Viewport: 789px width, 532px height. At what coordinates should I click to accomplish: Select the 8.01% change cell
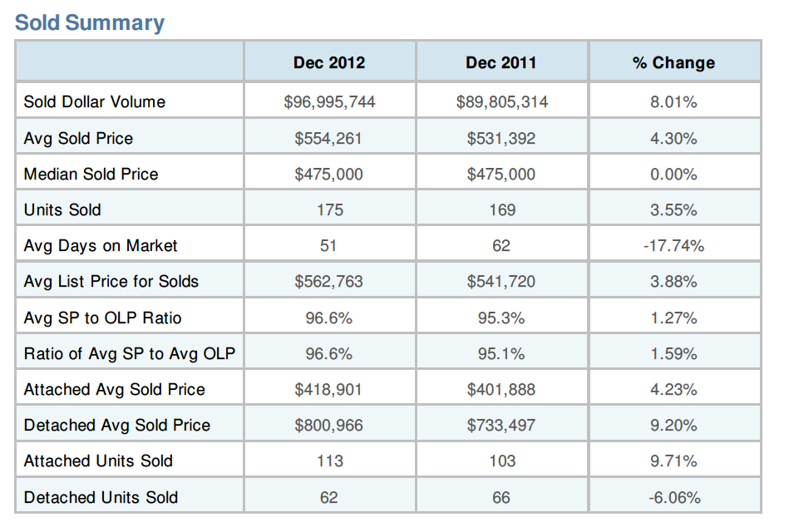pyautogui.click(x=673, y=102)
